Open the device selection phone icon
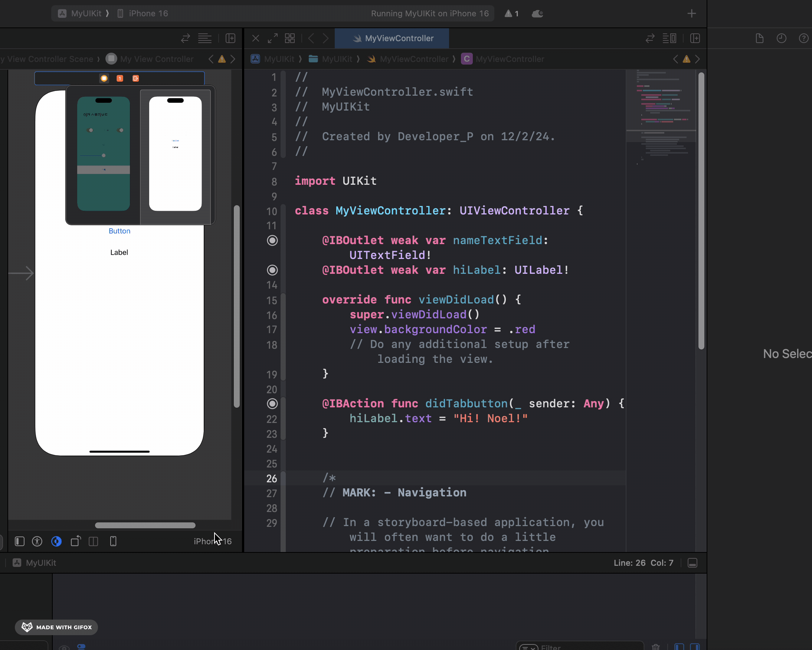The height and width of the screenshot is (650, 812). point(113,541)
